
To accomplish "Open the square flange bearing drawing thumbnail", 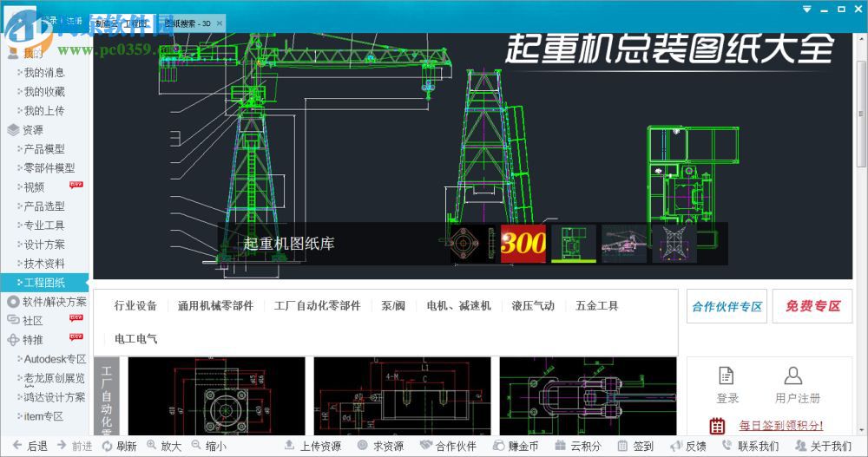I will pyautogui.click(x=216, y=395).
